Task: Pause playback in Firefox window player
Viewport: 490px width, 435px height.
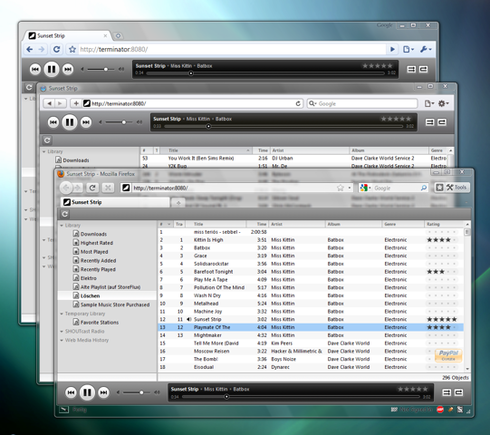Action: [x=87, y=393]
